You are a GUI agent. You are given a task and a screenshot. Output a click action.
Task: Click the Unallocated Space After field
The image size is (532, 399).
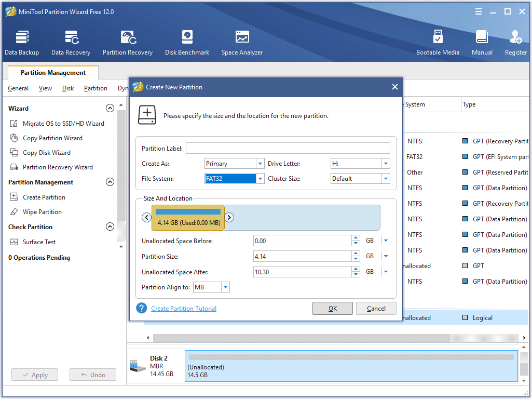coord(302,272)
